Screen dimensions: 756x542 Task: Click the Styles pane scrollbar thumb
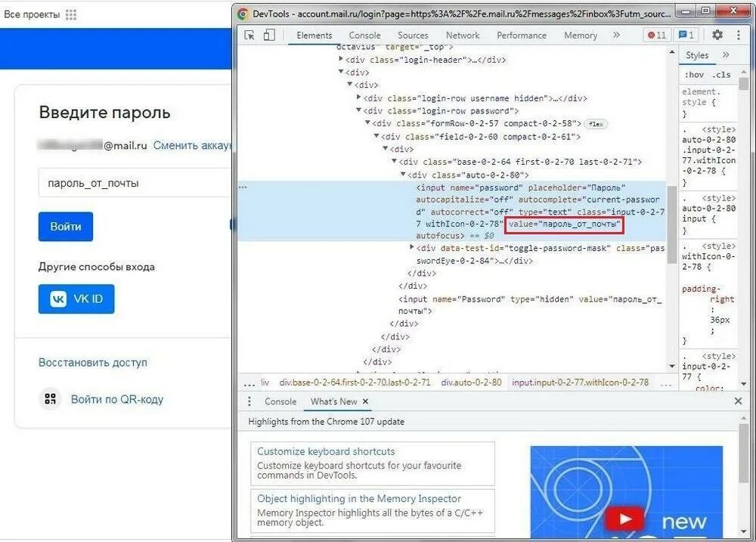click(x=743, y=84)
